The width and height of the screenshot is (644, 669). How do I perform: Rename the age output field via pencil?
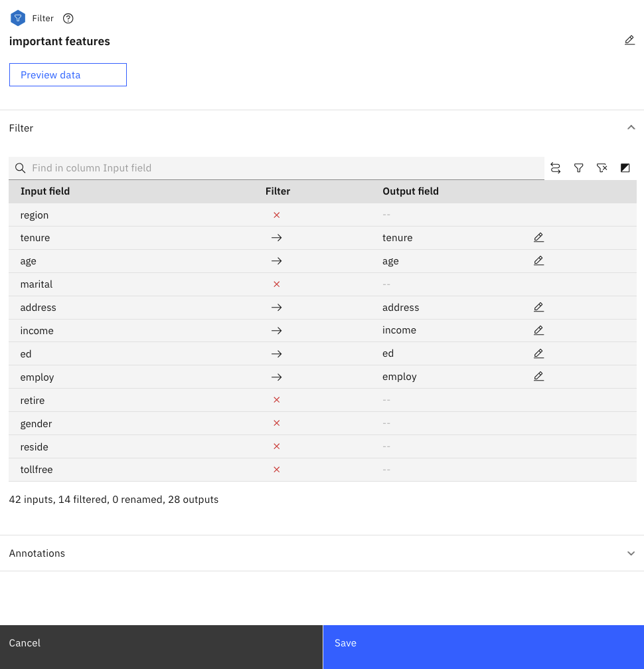point(538,260)
